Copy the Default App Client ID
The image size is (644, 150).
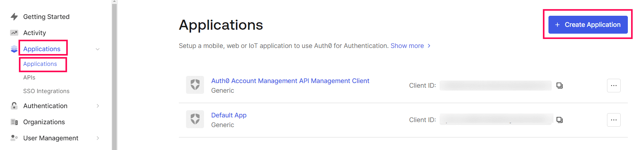click(559, 120)
